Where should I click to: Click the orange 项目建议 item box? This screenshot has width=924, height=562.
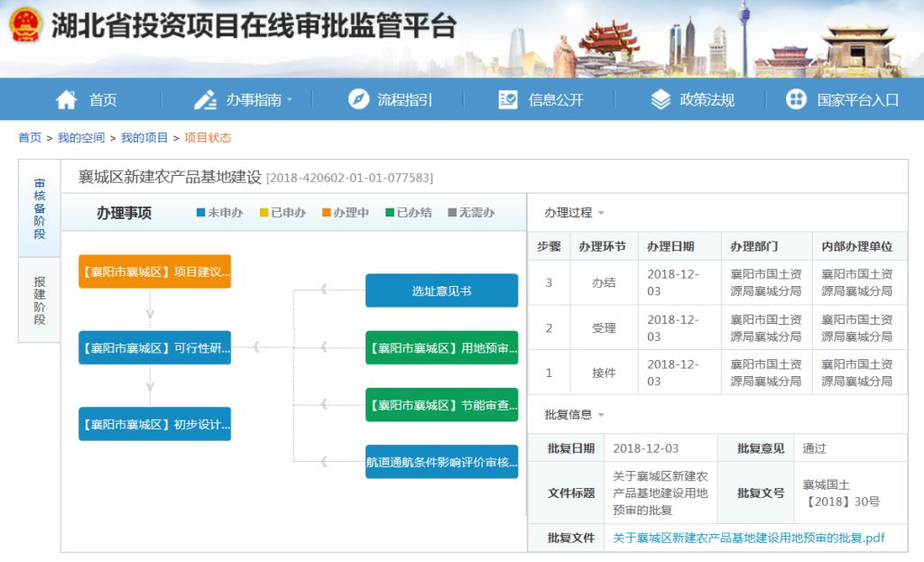(154, 272)
